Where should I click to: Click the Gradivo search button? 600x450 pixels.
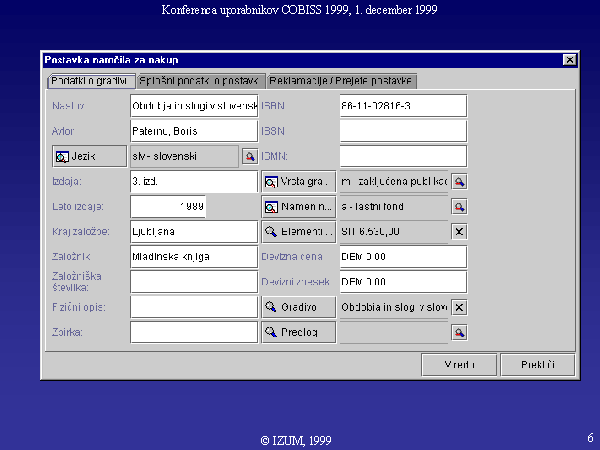point(298,307)
